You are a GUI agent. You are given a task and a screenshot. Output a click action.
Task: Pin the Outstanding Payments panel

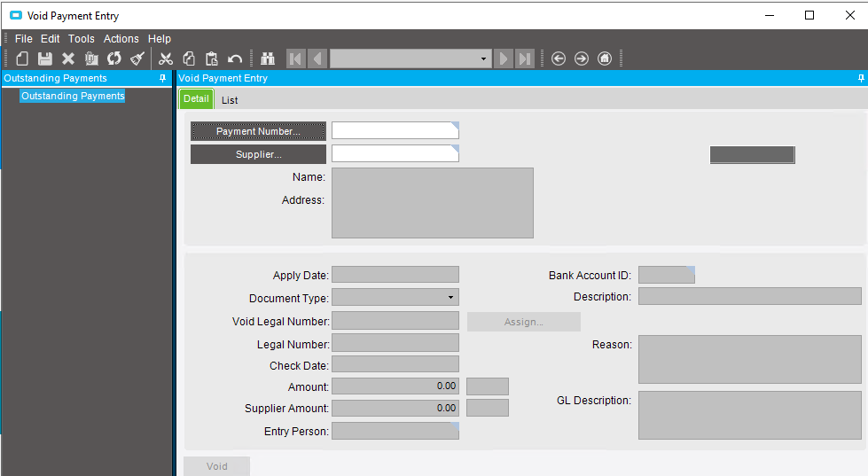[163, 78]
